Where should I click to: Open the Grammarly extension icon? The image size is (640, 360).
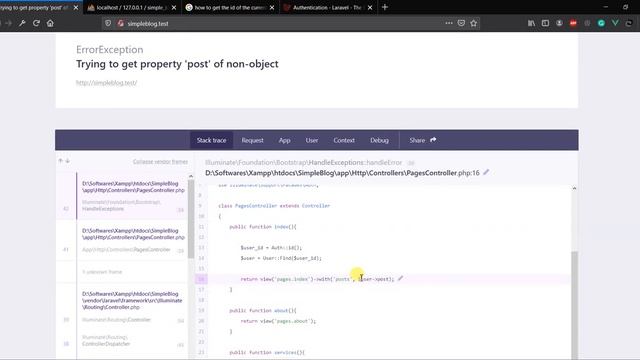(601, 23)
